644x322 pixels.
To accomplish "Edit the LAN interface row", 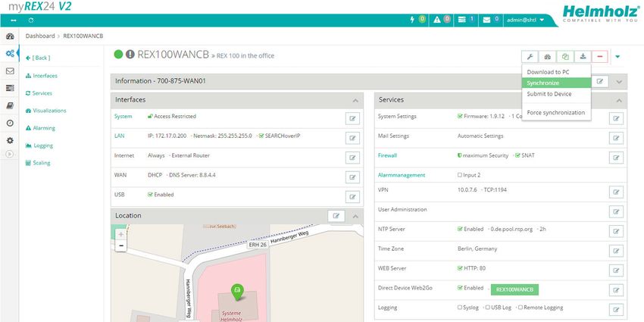I will (352, 138).
